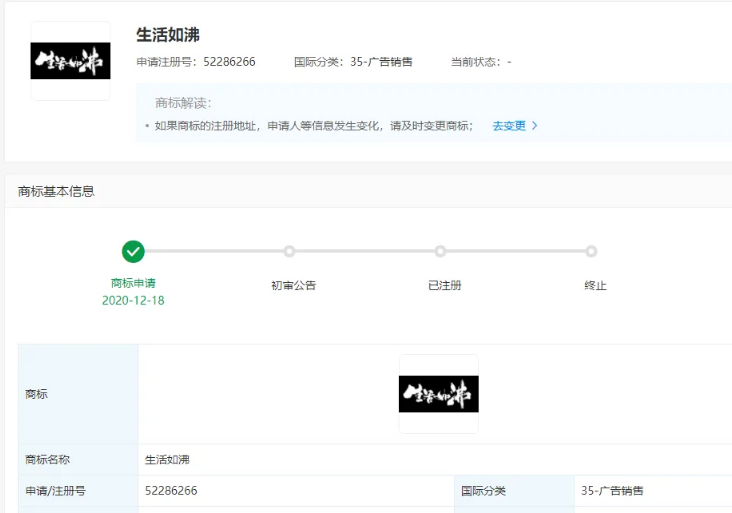Image resolution: width=732 pixels, height=513 pixels.
Task: Click the 去变更 link
Action: point(509,126)
